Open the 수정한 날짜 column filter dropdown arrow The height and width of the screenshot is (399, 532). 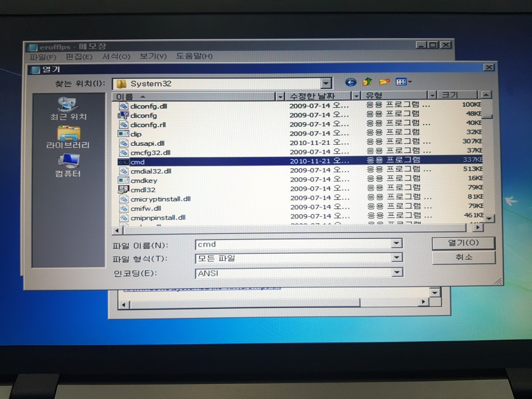356,96
